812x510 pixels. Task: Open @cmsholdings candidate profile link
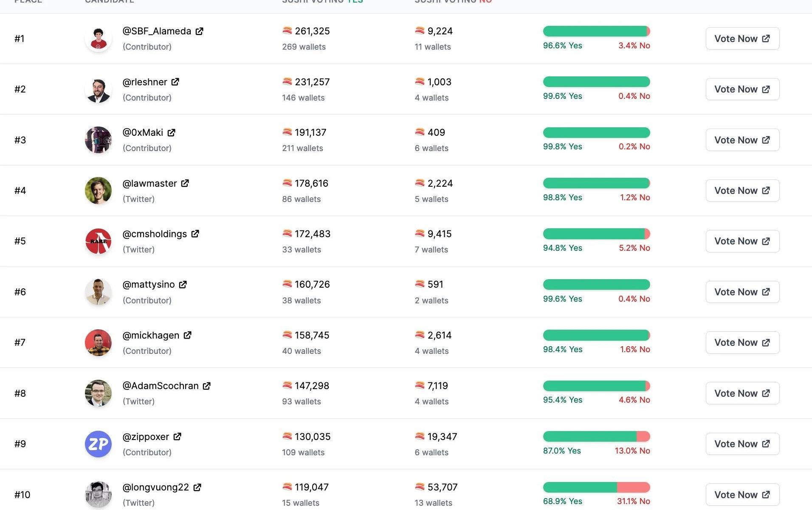155,234
